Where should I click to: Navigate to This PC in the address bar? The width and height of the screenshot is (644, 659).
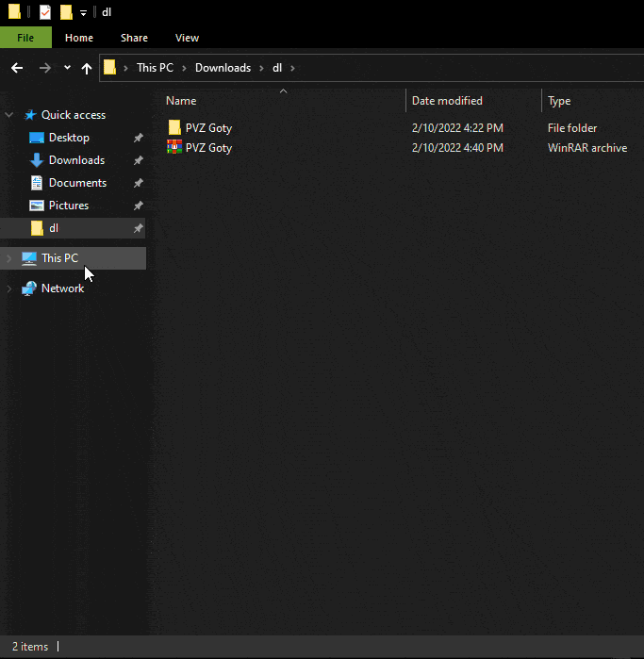pyautogui.click(x=156, y=68)
